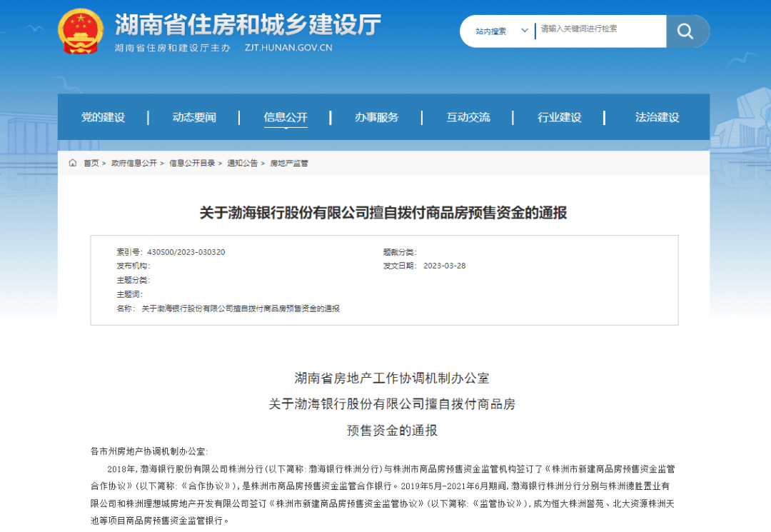Go to 通知公告 breadcrumb link

[x=243, y=164]
